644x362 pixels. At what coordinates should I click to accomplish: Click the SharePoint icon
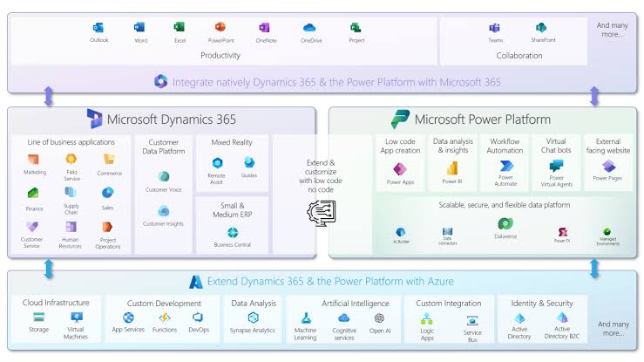click(x=541, y=28)
